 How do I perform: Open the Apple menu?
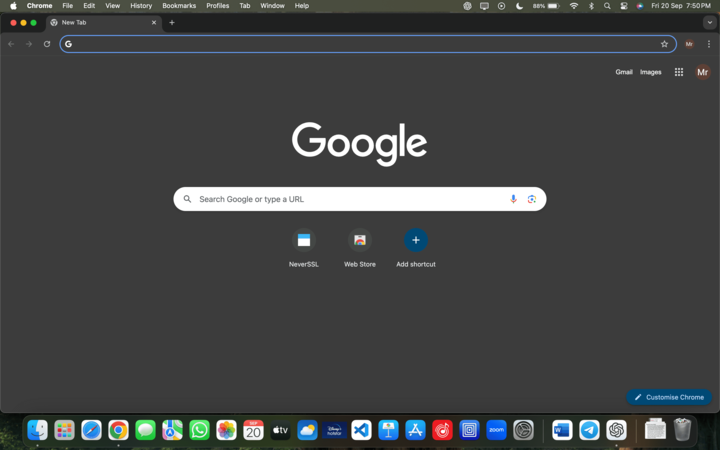[13, 6]
